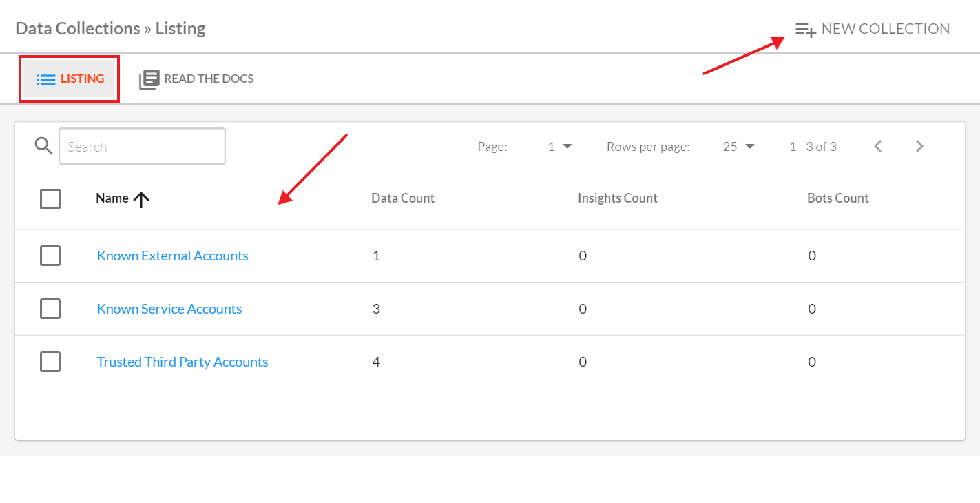Click the Name sort arrow icon
This screenshot has width=980, height=503.
141,199
